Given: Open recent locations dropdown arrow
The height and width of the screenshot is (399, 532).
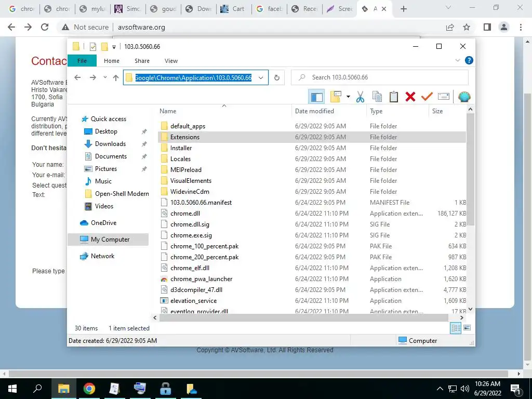Looking at the screenshot, I should [105, 77].
